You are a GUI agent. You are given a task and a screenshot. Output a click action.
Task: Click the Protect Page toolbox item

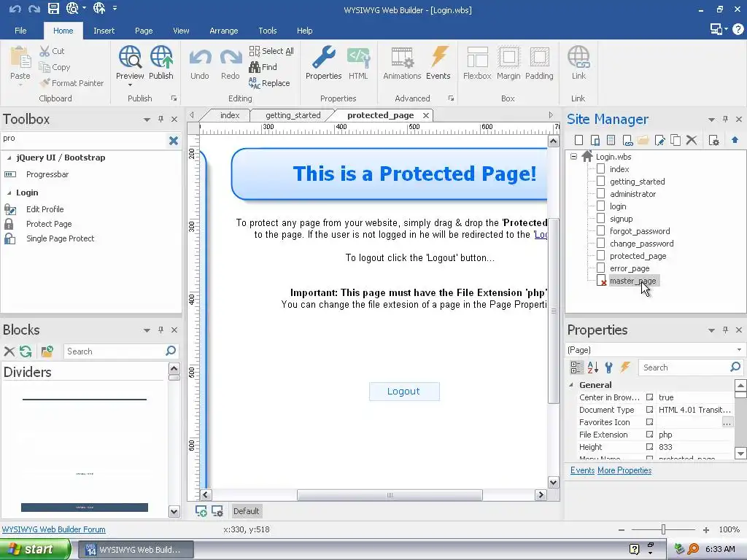49,224
